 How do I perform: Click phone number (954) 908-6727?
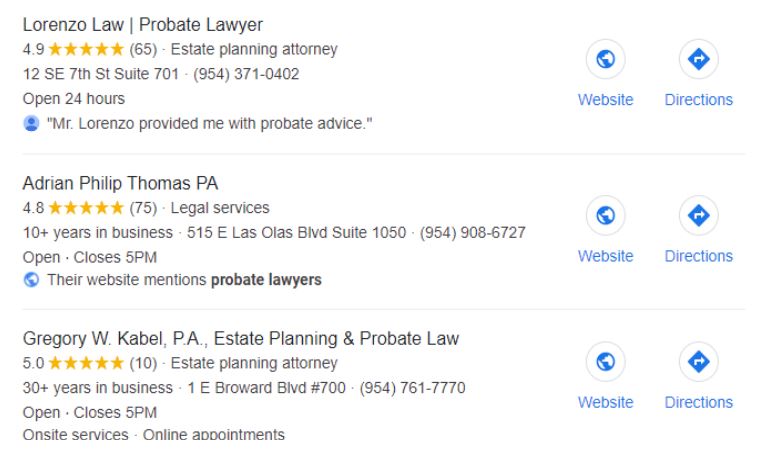coord(472,232)
